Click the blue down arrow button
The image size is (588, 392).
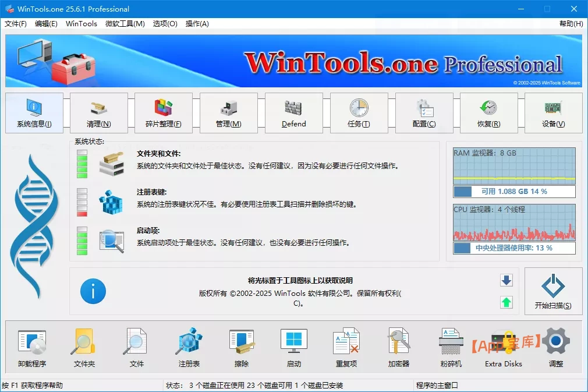click(506, 281)
